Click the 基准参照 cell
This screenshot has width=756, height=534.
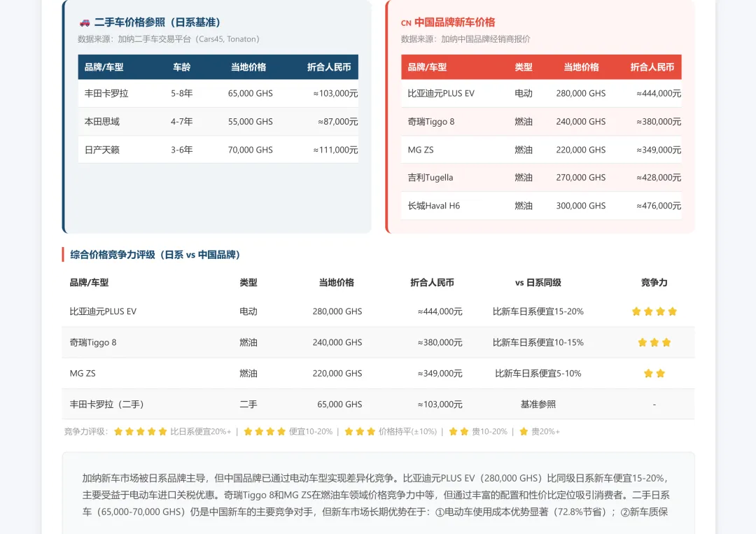[x=538, y=404]
